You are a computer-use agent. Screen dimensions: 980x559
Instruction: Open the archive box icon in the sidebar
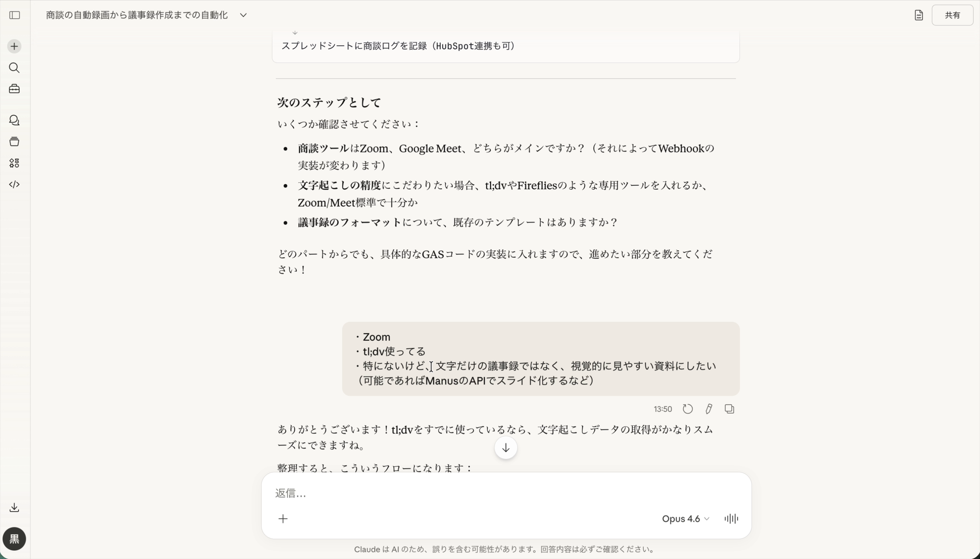(x=15, y=141)
